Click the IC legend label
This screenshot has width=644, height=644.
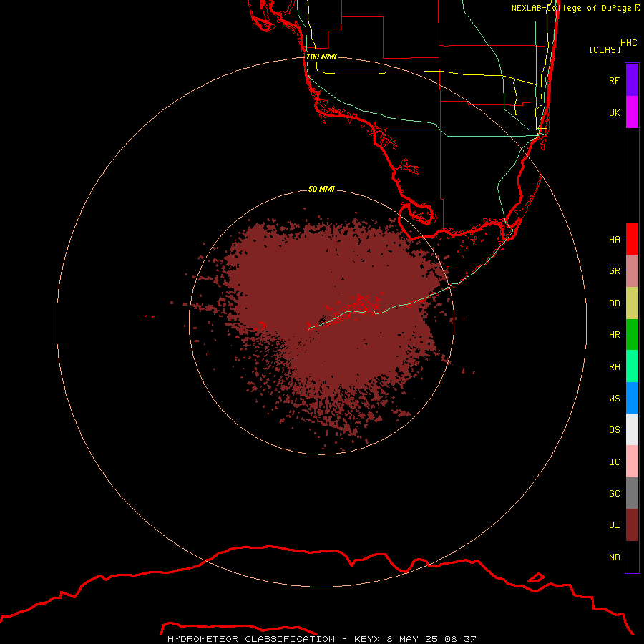[615, 462]
